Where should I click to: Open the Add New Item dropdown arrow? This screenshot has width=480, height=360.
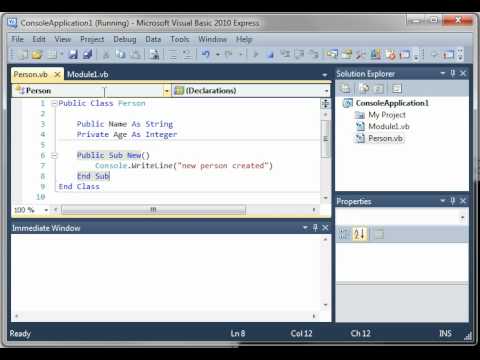62,54
